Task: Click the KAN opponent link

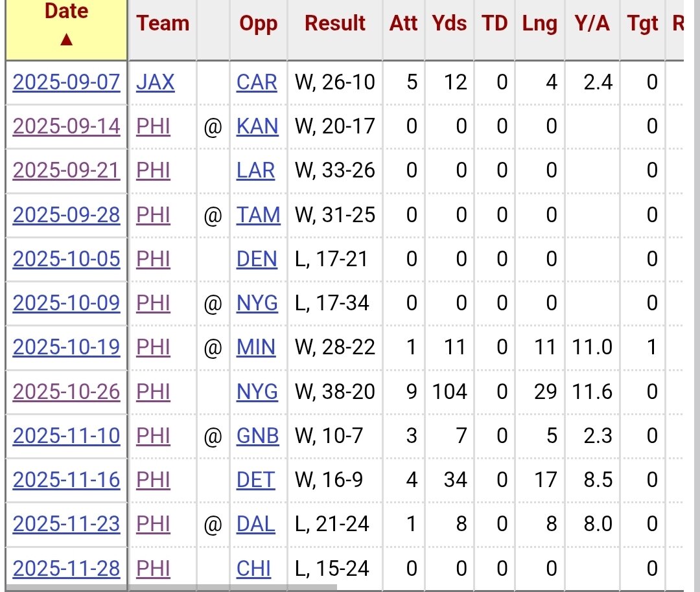Action: (x=257, y=126)
